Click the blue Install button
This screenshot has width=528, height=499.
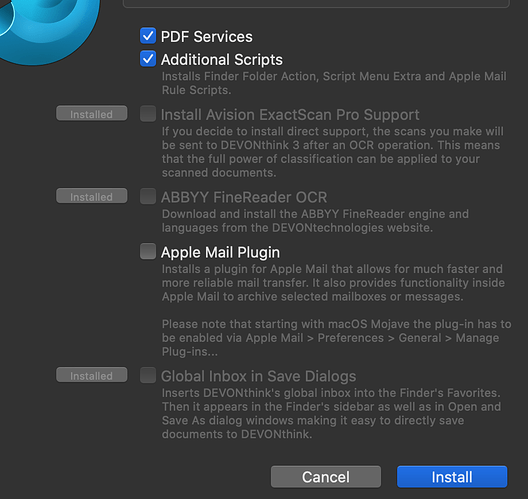coord(452,477)
